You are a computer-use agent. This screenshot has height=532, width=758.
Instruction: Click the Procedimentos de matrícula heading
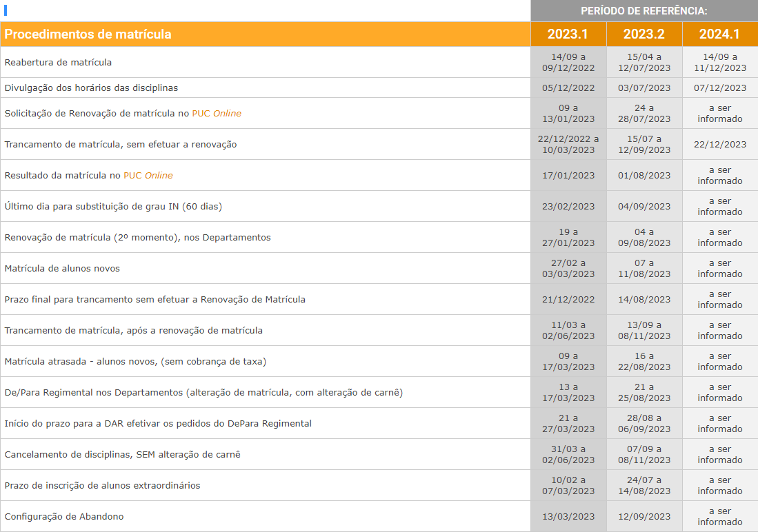tap(88, 34)
